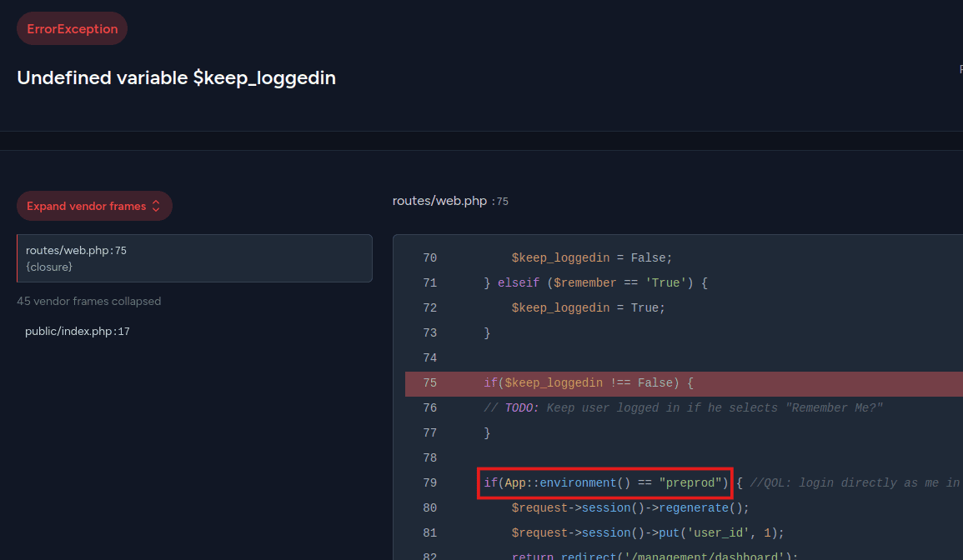Click the elseif ($remember == 'True') line
The image size is (963, 560).
[595, 283]
